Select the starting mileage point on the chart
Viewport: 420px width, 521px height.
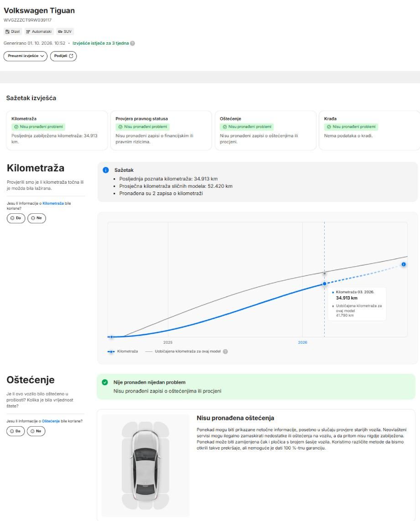pyautogui.click(x=111, y=337)
